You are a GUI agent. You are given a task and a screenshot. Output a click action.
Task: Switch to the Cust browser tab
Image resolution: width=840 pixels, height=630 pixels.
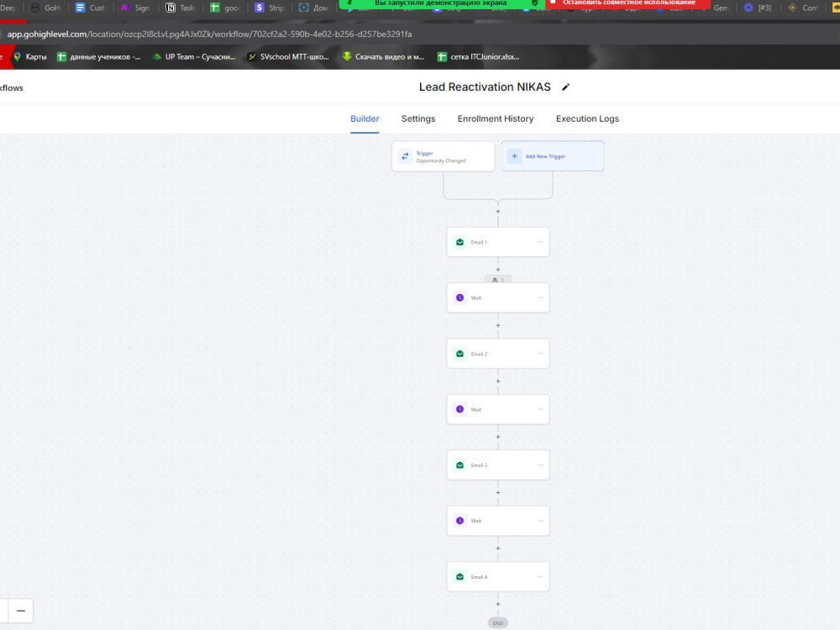[91, 8]
